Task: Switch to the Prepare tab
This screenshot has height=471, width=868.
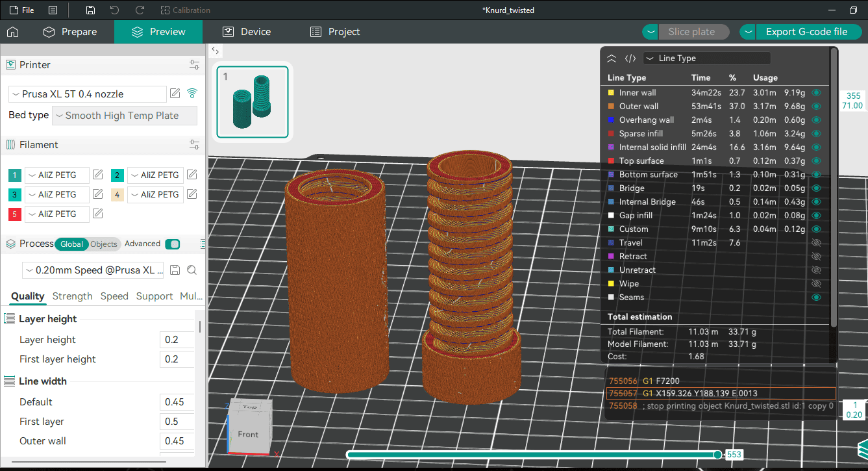Action: point(70,32)
